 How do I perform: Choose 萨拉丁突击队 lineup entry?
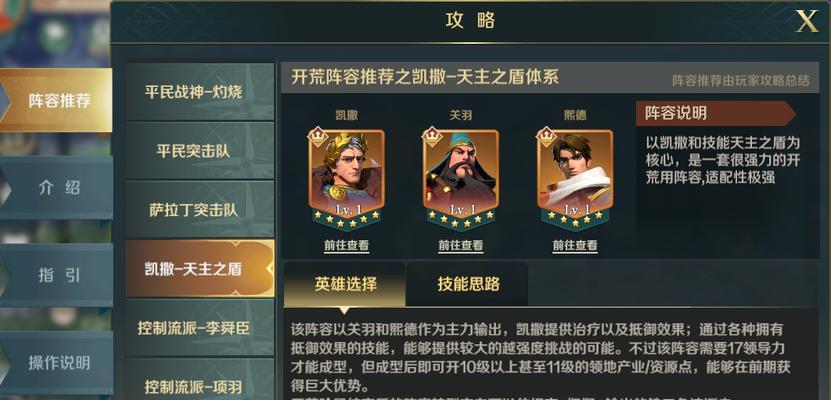(x=200, y=210)
